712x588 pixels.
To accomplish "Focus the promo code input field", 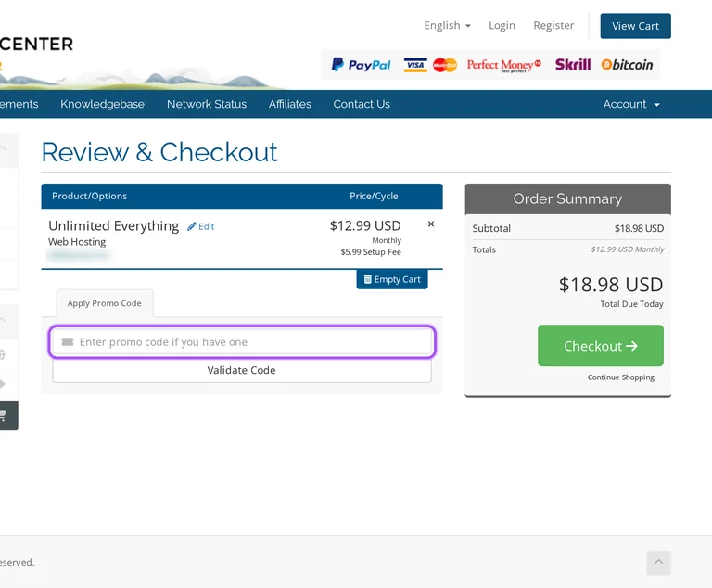I will (x=242, y=341).
